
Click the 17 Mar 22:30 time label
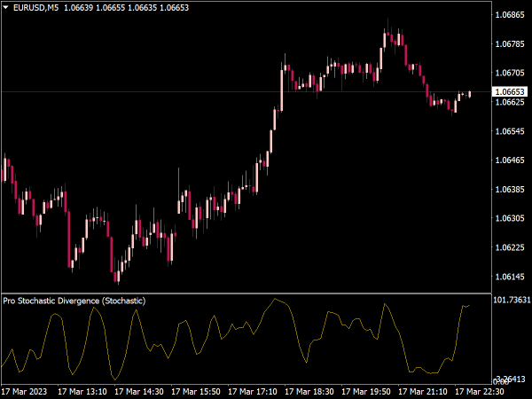click(479, 392)
